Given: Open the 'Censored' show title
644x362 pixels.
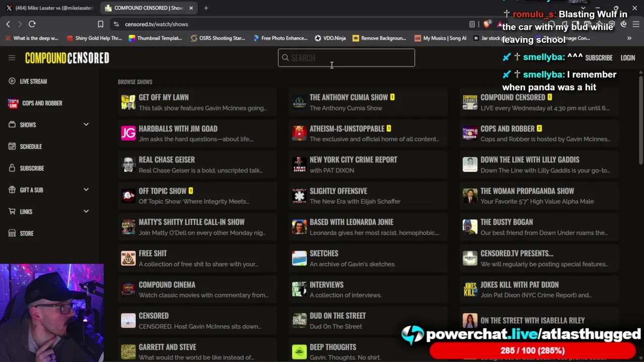Looking at the screenshot, I should click(x=153, y=316).
